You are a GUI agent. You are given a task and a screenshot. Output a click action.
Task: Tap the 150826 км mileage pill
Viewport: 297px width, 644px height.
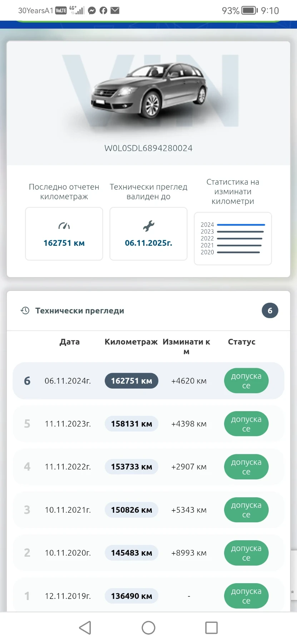132,510
